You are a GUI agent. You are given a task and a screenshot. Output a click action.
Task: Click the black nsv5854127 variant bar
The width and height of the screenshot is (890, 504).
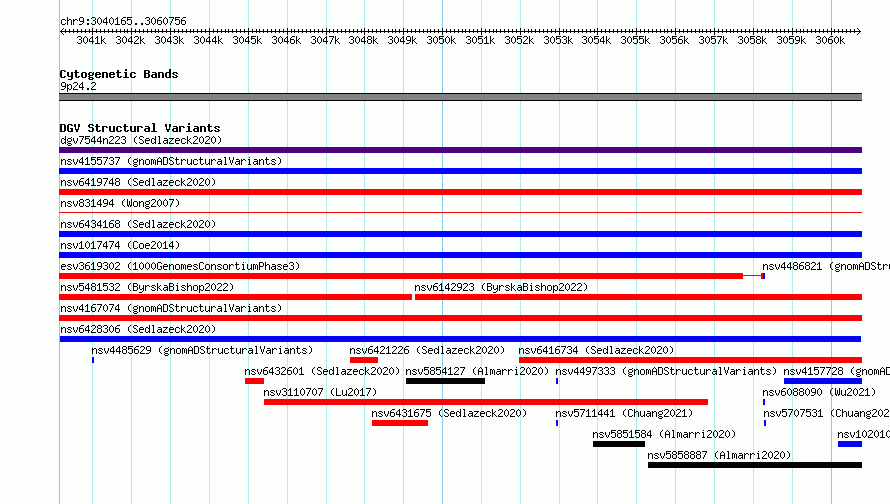446,381
